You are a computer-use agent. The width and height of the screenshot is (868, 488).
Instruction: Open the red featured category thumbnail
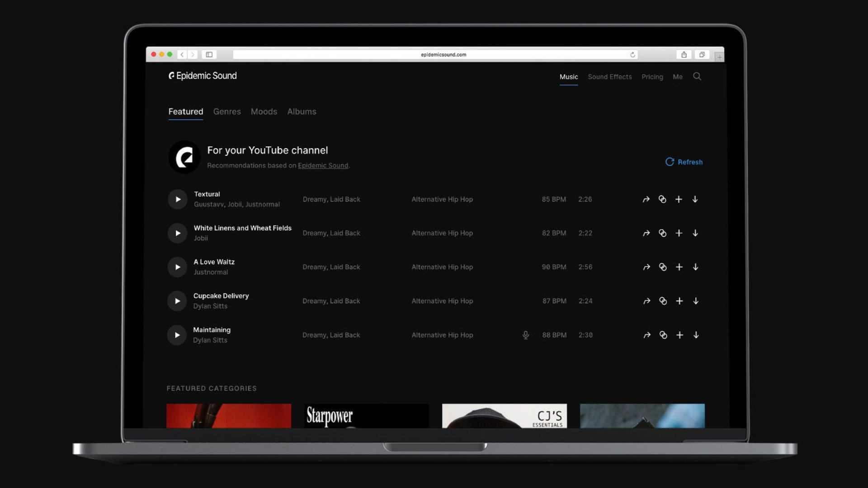(x=229, y=416)
